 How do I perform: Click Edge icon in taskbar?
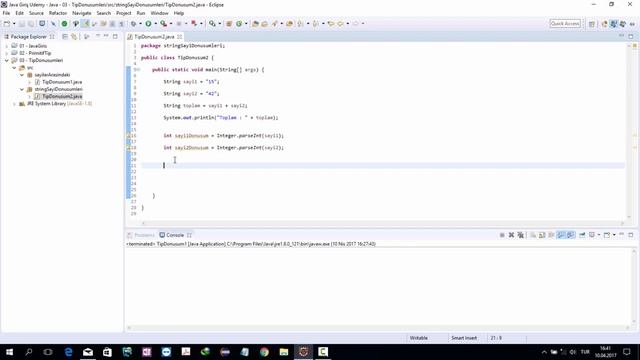click(68, 352)
